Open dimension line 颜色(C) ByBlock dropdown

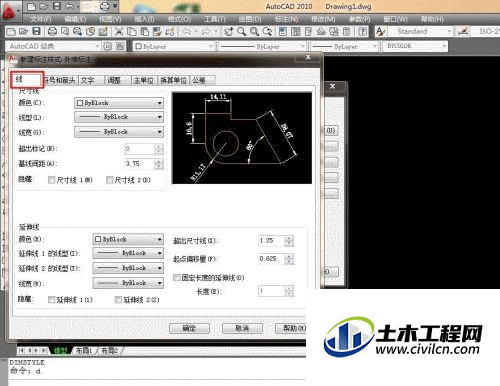coord(119,103)
